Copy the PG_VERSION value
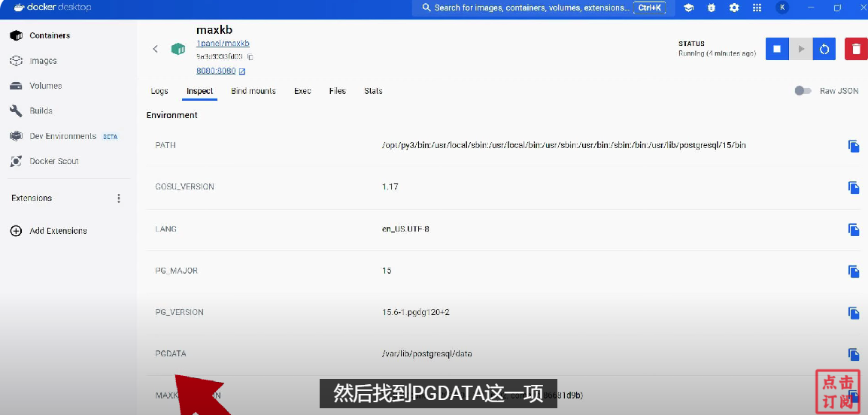Screen dimensions: 868x415 pos(854,314)
